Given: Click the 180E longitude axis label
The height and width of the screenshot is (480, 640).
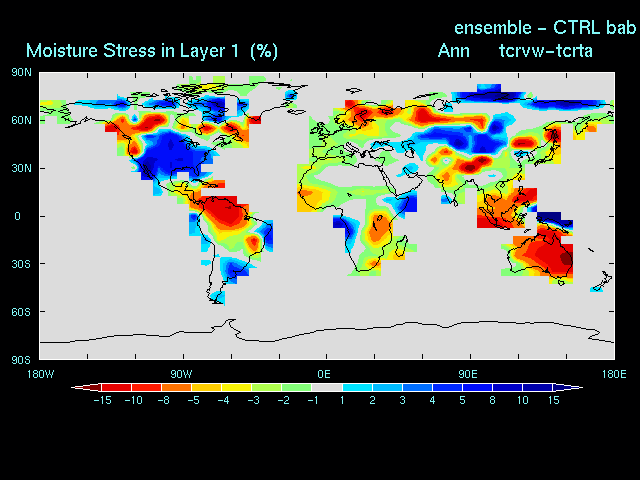Looking at the screenshot, I should 614,374.
